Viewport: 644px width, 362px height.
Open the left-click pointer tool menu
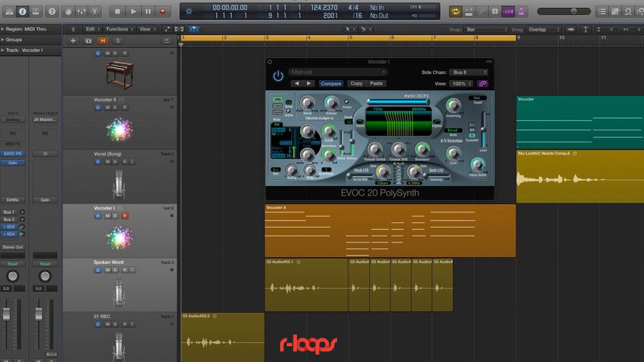pos(349,29)
